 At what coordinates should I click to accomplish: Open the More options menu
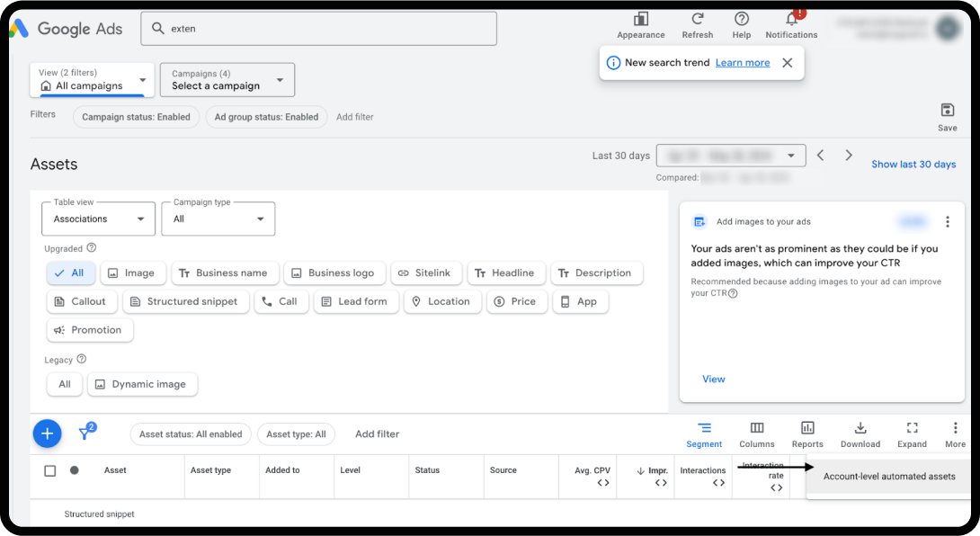(x=955, y=434)
